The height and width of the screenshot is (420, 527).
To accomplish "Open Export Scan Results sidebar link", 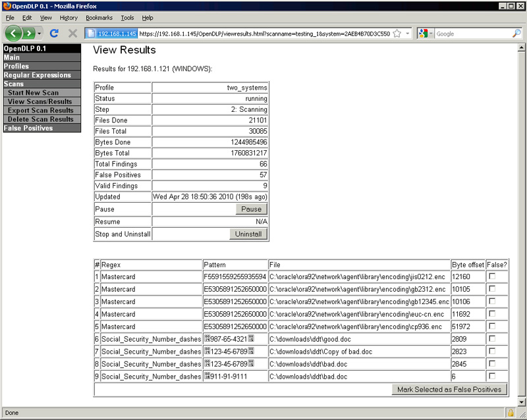I will tap(42, 110).
